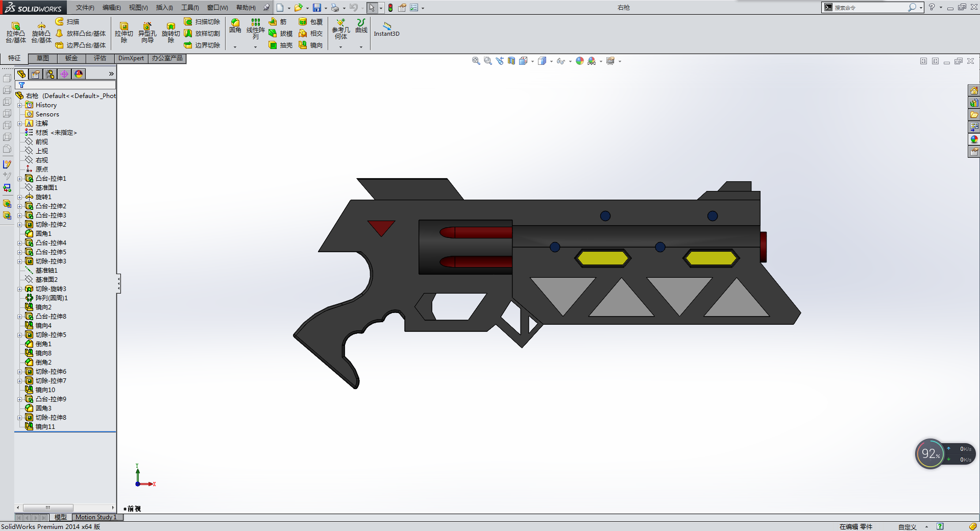This screenshot has height=531, width=980.
Task: Switch to the DimXpert tab
Action: pyautogui.click(x=131, y=58)
